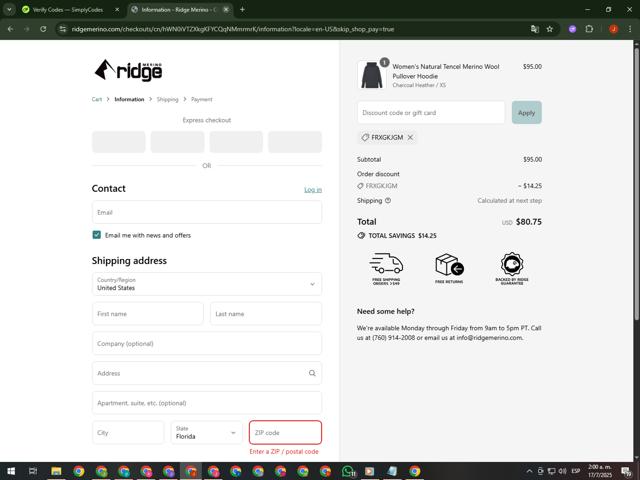This screenshot has width=640, height=480.
Task: Expand the State dropdown showing Florida
Action: point(206,432)
